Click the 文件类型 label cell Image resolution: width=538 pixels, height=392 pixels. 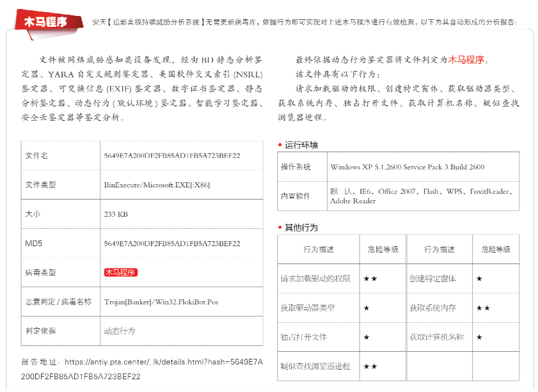(61, 185)
